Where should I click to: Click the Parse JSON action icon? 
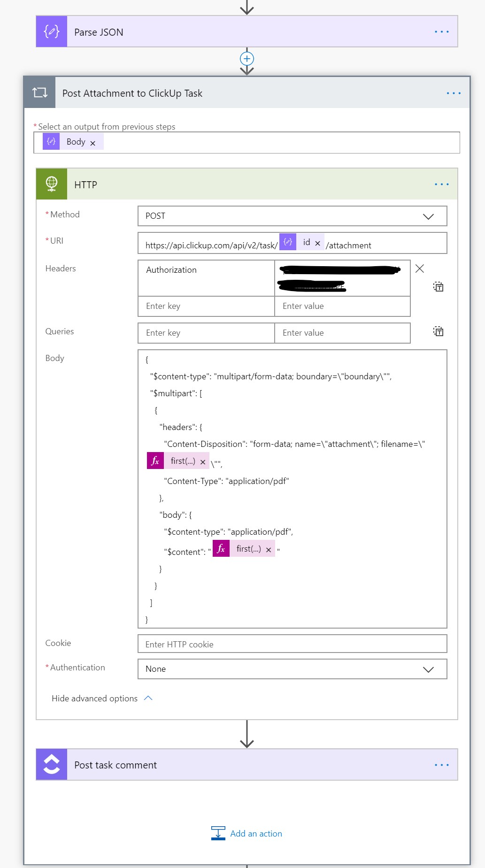click(52, 31)
